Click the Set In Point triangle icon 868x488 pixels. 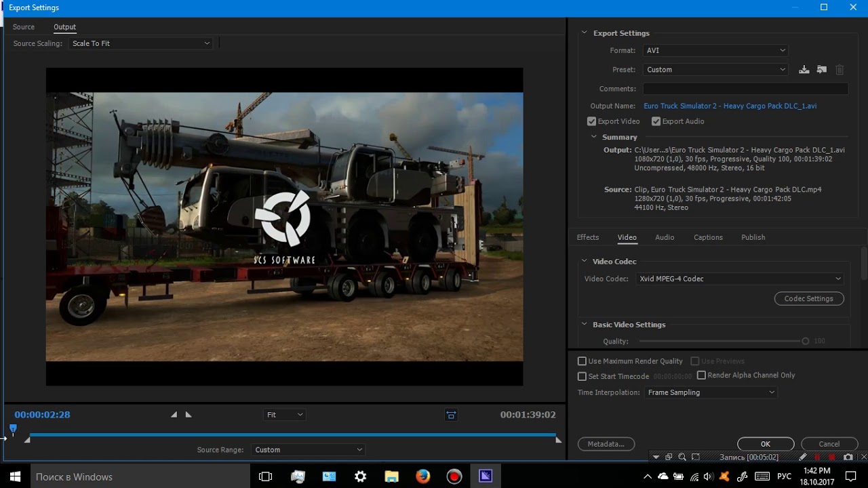coord(174,414)
